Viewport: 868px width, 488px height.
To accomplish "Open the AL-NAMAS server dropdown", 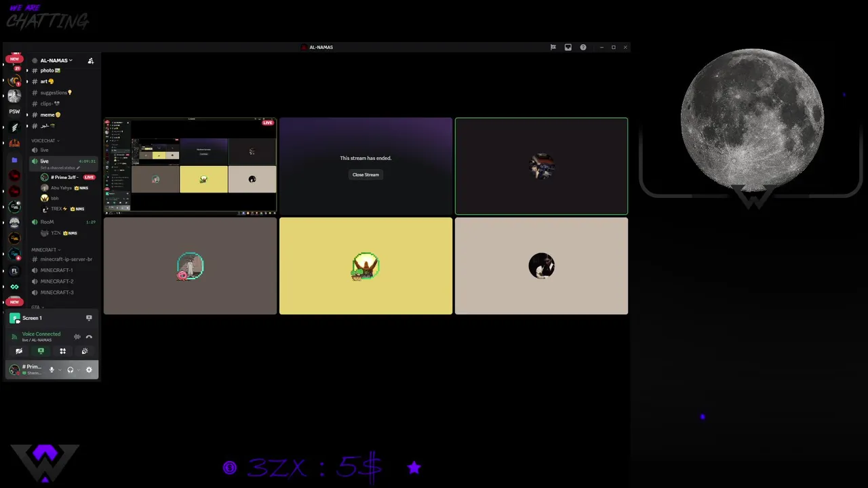I will click(x=56, y=60).
